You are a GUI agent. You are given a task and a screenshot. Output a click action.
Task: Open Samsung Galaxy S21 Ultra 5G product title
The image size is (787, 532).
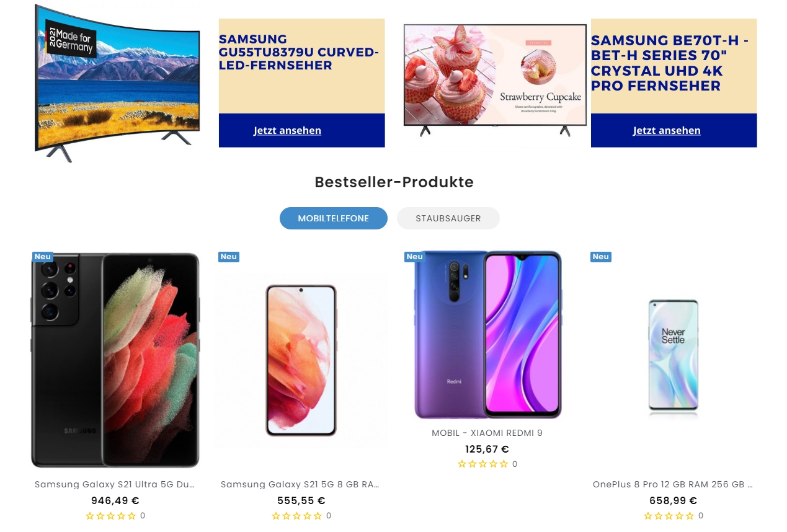[115, 484]
